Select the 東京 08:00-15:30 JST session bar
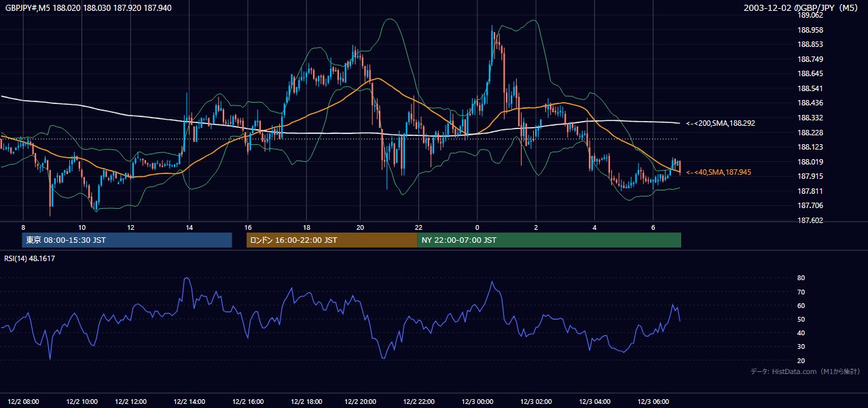868x408 pixels. (127, 240)
